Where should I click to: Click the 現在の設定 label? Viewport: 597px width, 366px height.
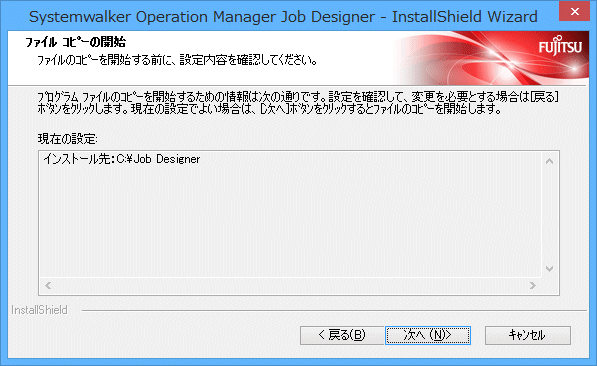click(x=67, y=139)
